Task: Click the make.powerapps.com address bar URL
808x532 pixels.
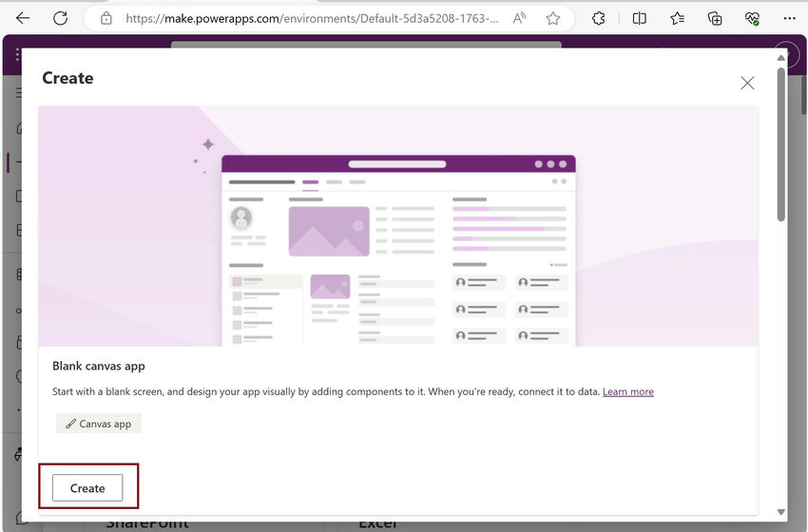Action: 312,19
